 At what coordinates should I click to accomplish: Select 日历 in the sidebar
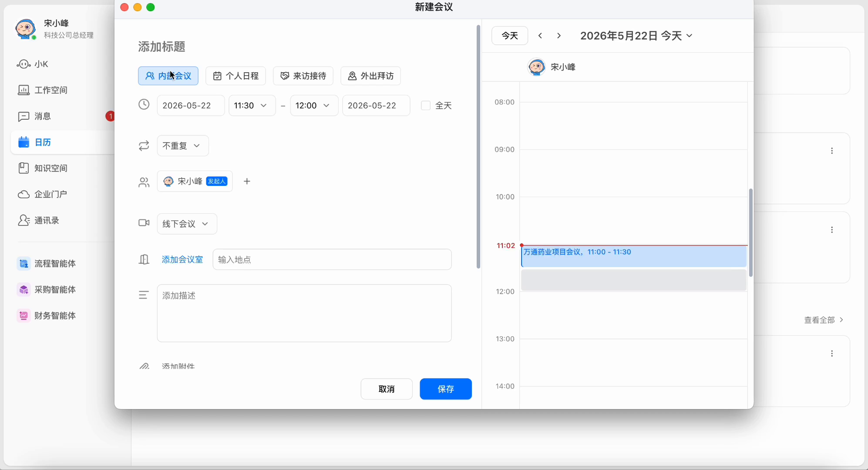tap(62, 142)
